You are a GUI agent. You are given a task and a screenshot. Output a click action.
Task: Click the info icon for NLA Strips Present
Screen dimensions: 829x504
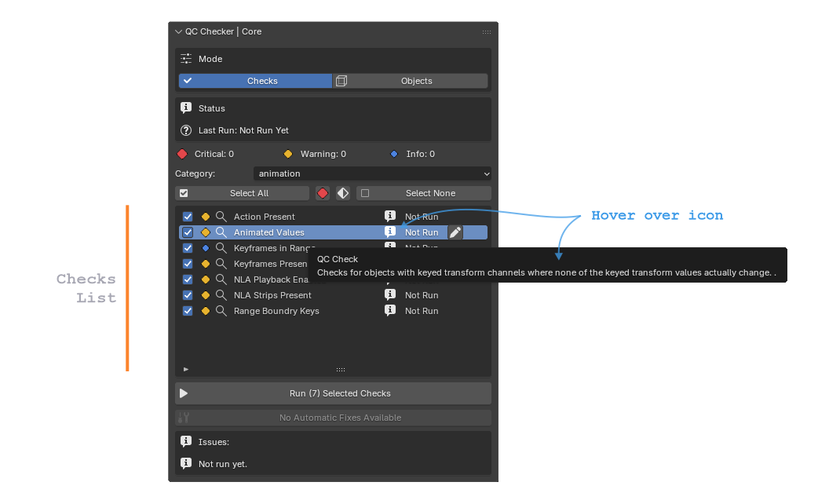(x=389, y=294)
